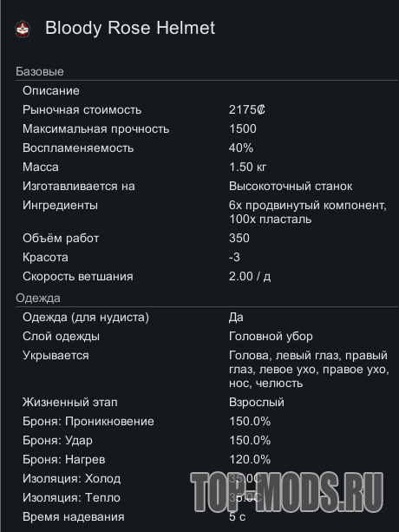Viewport: 399px width, 532px height.
Task: Select the Время надевания row
Action: (x=206, y=516)
